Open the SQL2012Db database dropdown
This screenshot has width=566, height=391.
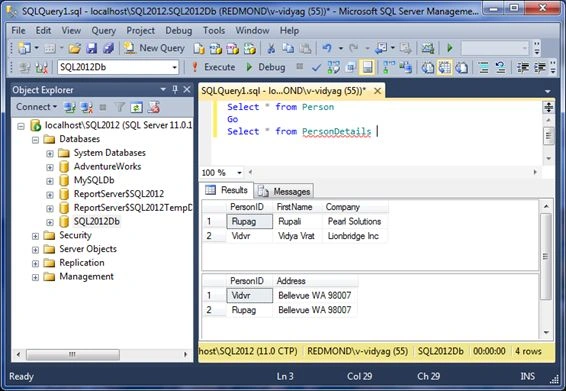click(174, 68)
